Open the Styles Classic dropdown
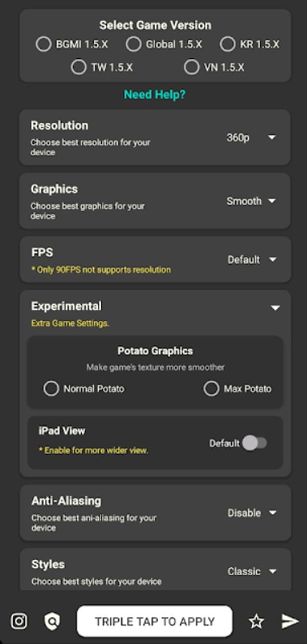This screenshot has height=644, width=307. coord(252,571)
